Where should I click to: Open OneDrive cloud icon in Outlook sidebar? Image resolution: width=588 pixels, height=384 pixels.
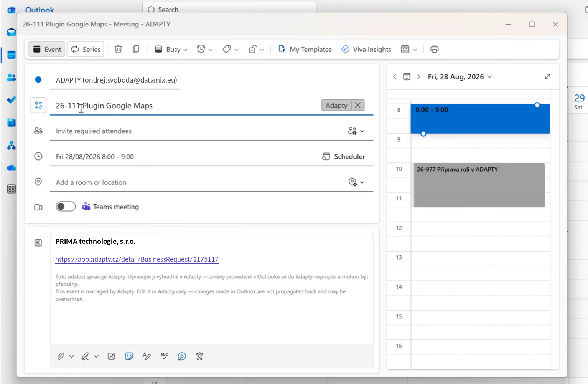[12, 168]
